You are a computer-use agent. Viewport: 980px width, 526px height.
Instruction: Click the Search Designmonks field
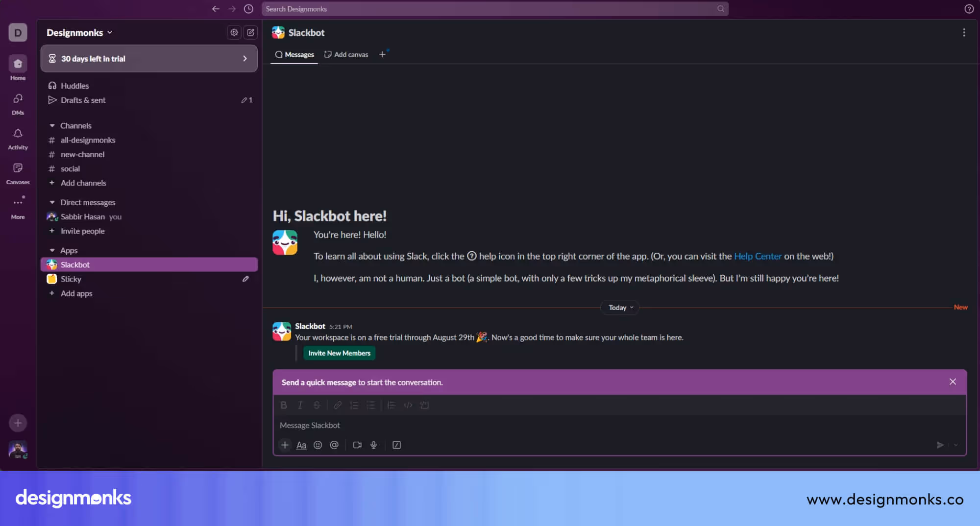point(495,9)
